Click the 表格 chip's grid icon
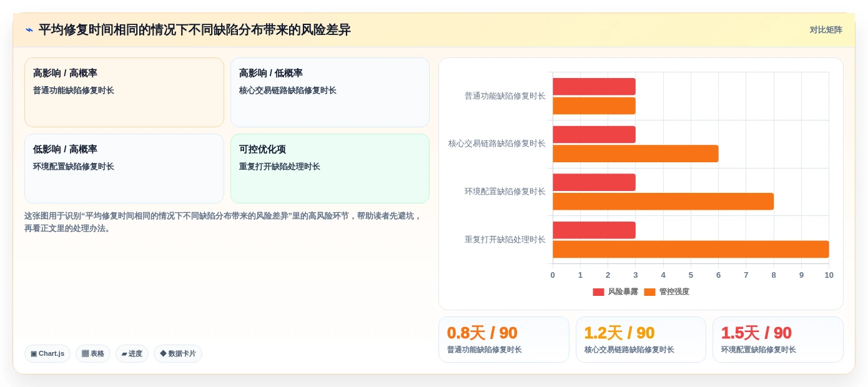The image size is (868, 387). tap(85, 354)
